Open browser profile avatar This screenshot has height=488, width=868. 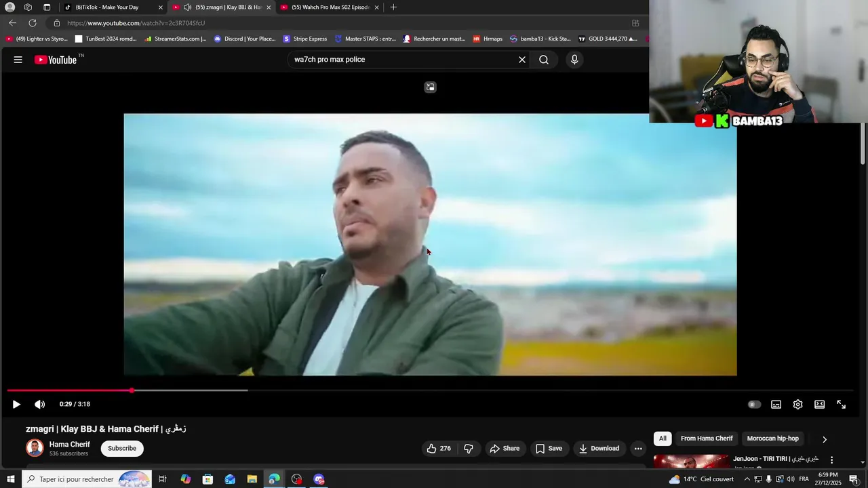point(10,7)
